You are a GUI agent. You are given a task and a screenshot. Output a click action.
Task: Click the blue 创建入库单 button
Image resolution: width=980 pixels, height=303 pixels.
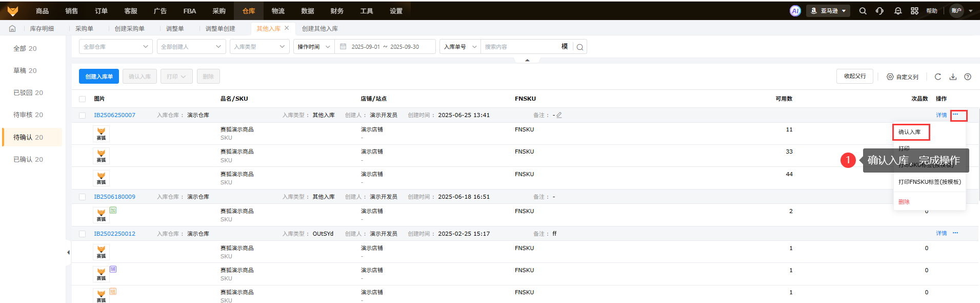tap(99, 77)
